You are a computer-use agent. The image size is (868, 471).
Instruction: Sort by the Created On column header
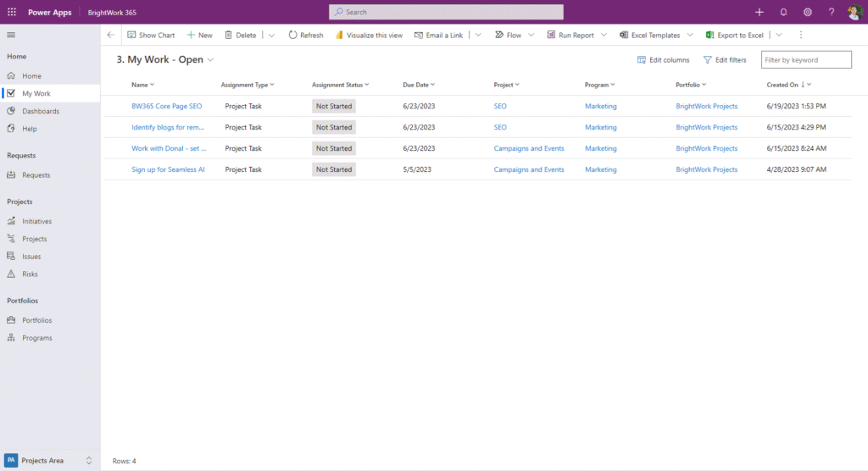(x=782, y=85)
